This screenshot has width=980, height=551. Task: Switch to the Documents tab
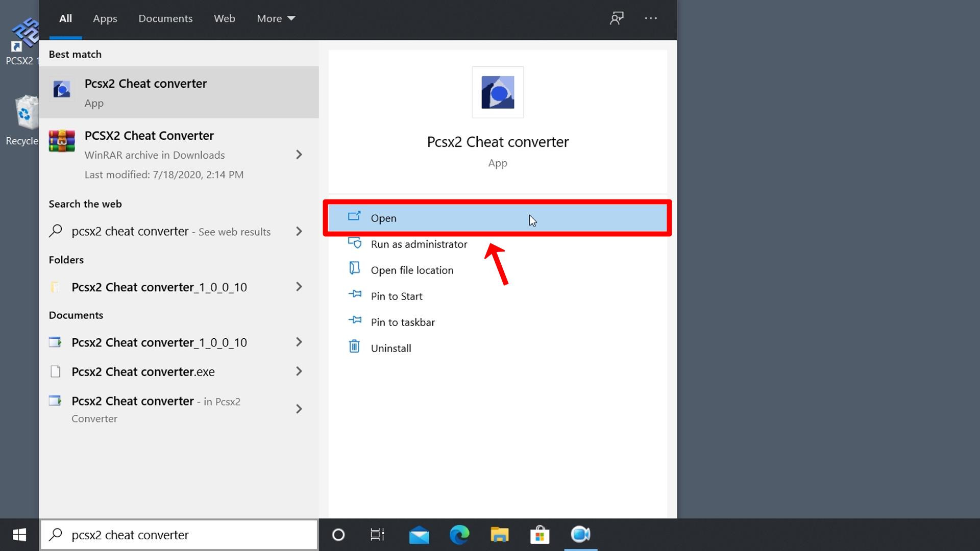(x=165, y=19)
